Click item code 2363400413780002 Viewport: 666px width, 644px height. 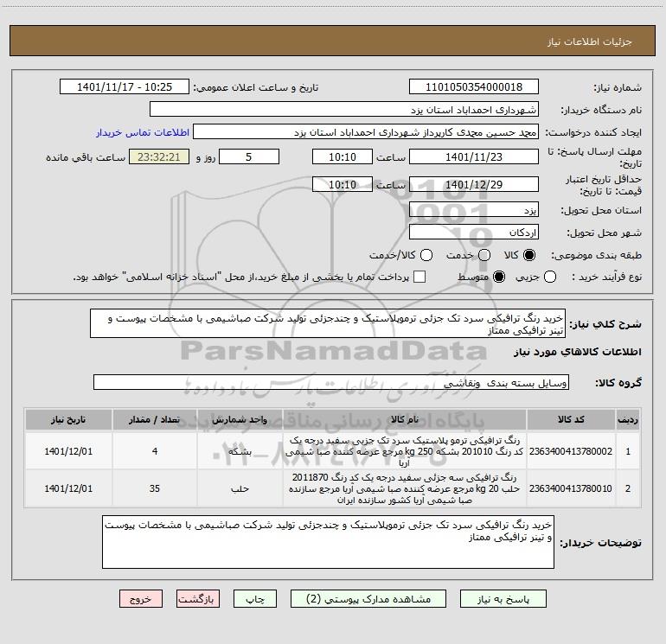571,451
